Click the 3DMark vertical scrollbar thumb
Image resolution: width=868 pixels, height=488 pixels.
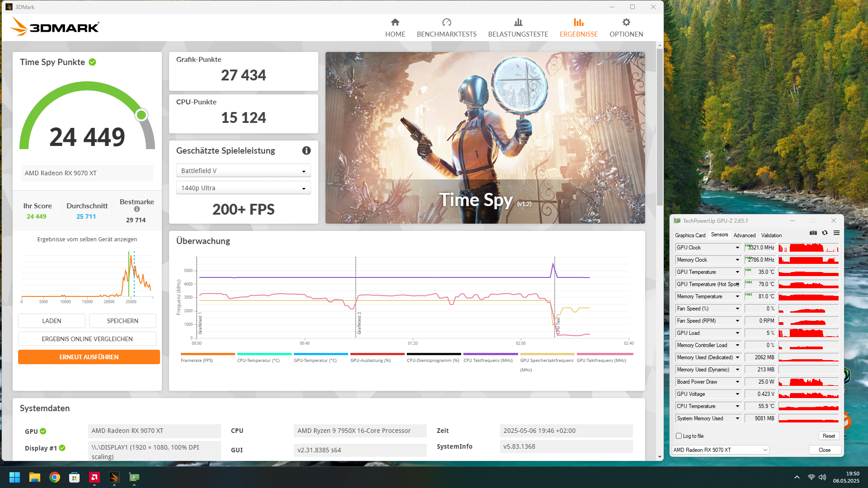[x=660, y=127]
